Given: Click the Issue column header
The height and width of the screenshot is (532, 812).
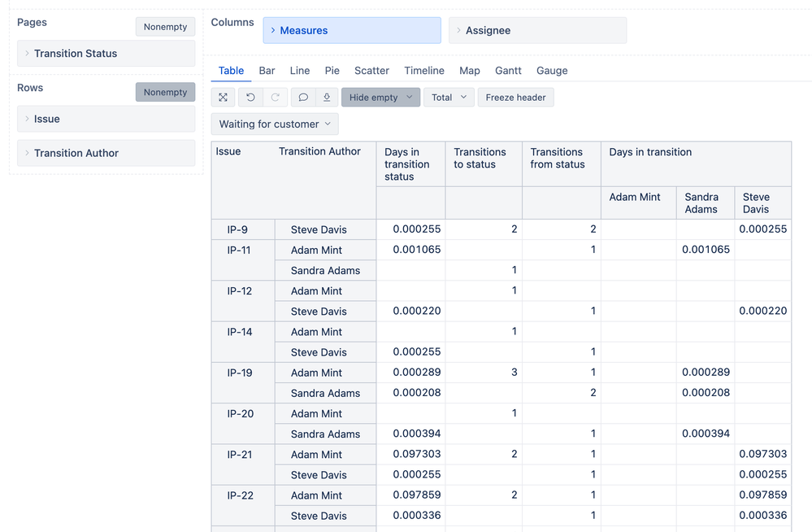Looking at the screenshot, I should 228,151.
